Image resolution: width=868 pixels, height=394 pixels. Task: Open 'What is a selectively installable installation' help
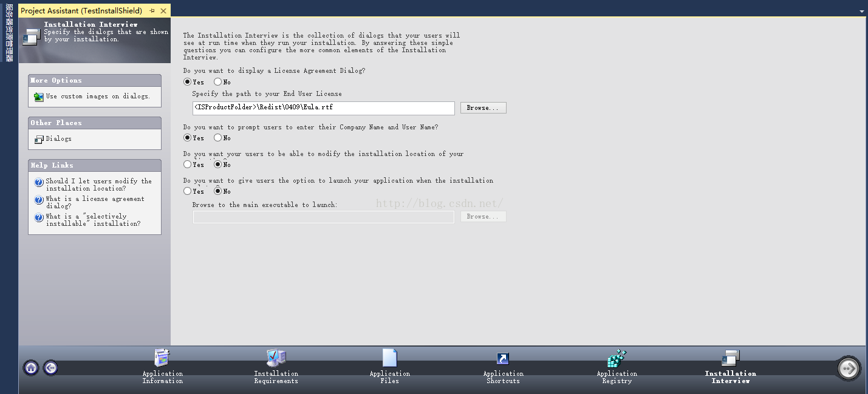93,220
